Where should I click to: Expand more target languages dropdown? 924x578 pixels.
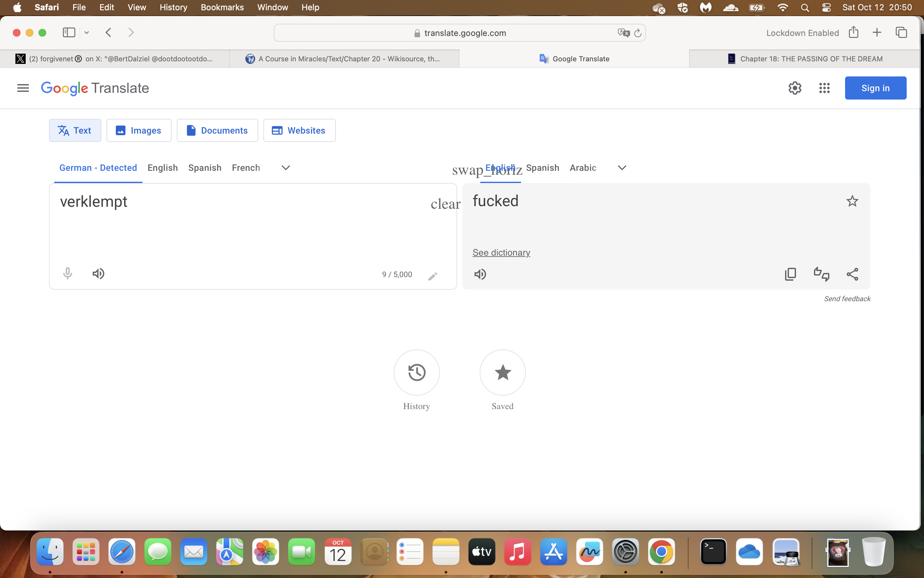(x=622, y=168)
